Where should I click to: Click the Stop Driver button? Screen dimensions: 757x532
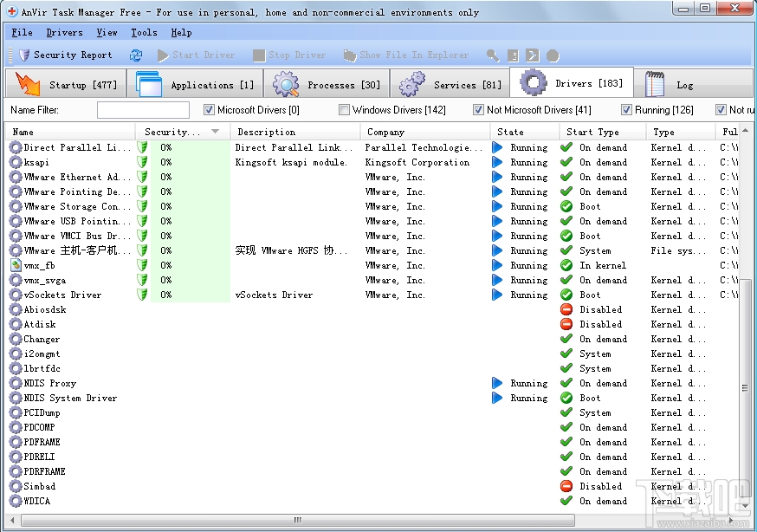pyautogui.click(x=289, y=55)
